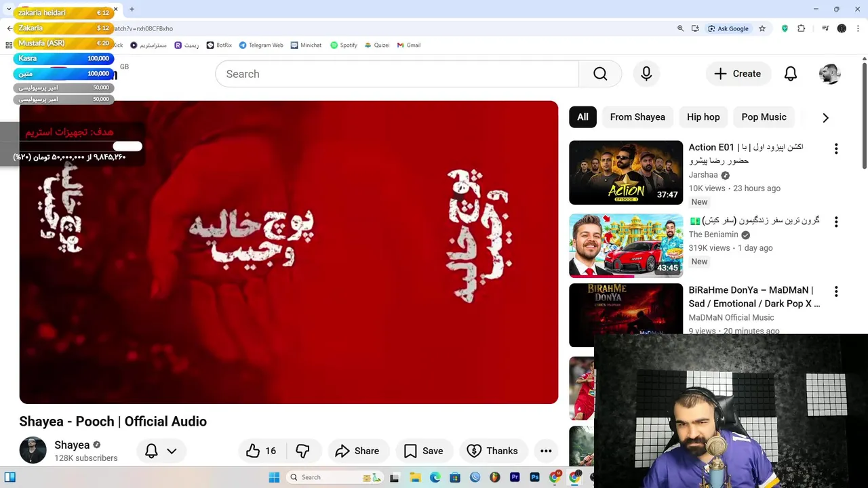Open options menu for Action E01 video

(x=836, y=148)
